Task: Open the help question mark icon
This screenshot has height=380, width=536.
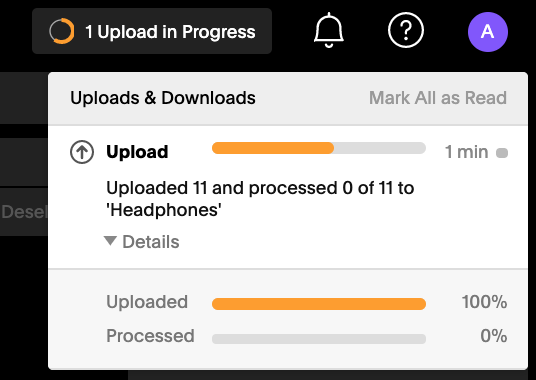Action: pos(406,30)
